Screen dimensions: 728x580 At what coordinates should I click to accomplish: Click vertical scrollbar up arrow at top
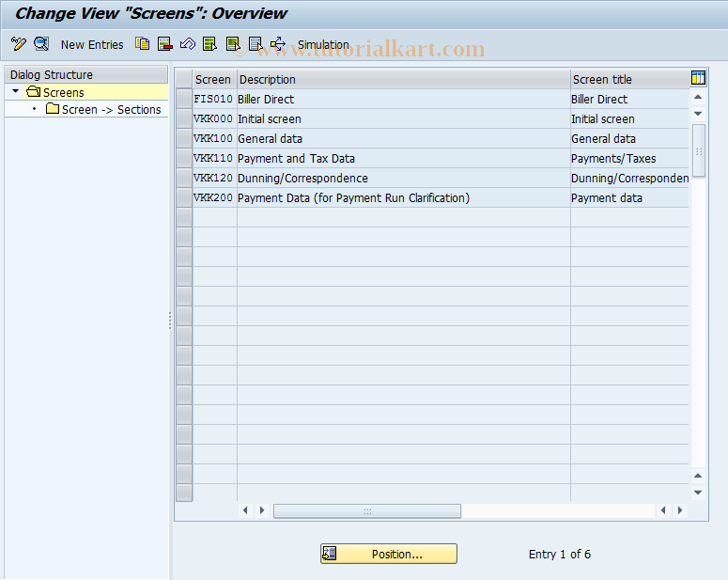pyautogui.click(x=698, y=97)
